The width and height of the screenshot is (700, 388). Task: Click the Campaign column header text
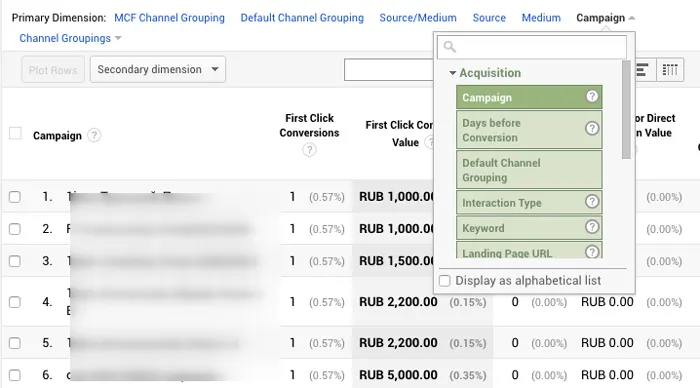click(x=57, y=136)
